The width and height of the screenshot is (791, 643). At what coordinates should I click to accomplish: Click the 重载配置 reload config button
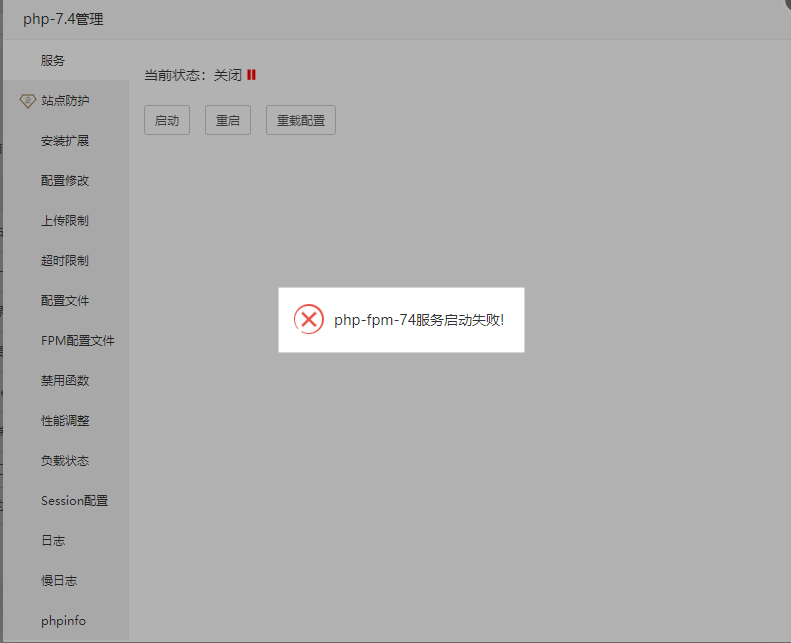pyautogui.click(x=301, y=120)
